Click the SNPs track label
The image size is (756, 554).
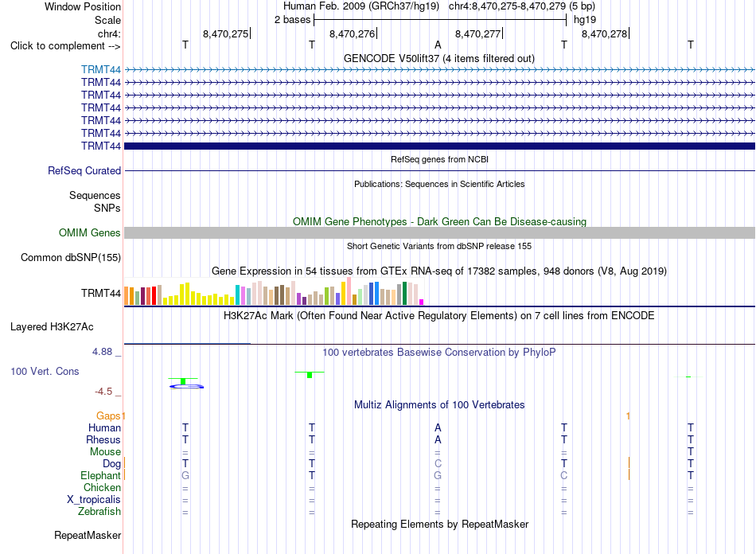pyautogui.click(x=107, y=208)
